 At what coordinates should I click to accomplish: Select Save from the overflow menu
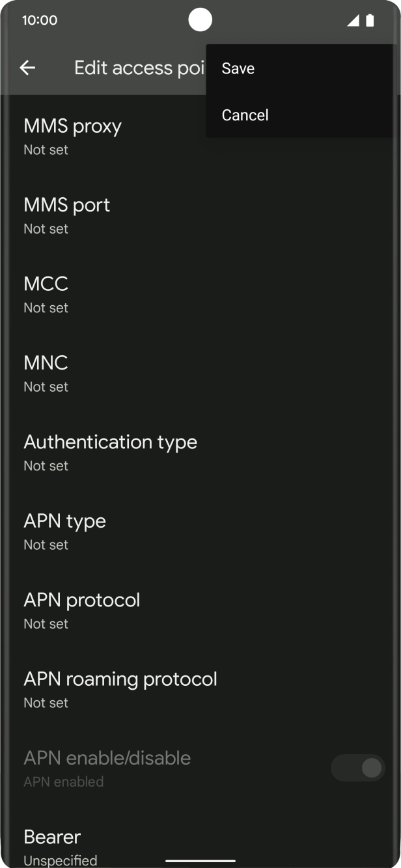point(238,68)
